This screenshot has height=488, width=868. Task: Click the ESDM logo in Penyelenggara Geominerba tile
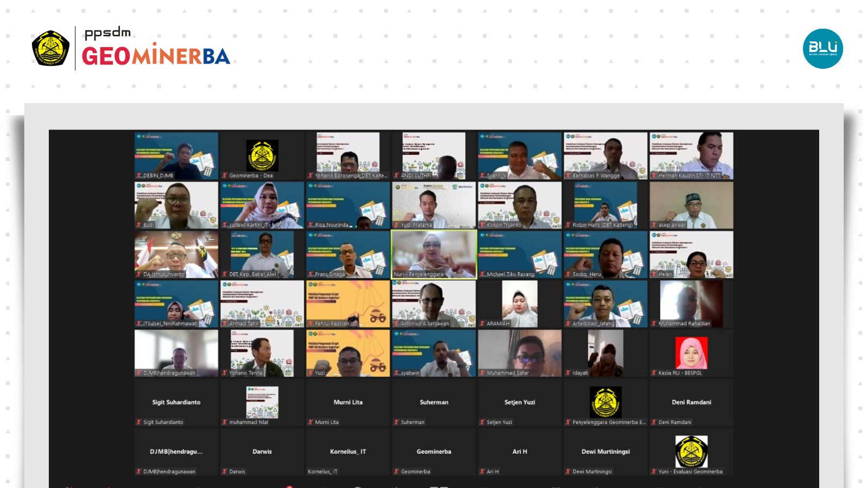click(605, 402)
